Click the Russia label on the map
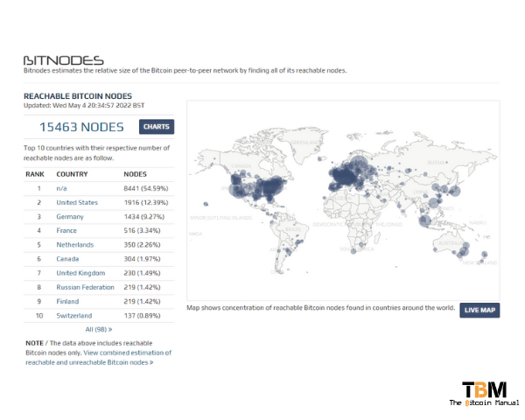The image size is (525, 420). [x=436, y=163]
